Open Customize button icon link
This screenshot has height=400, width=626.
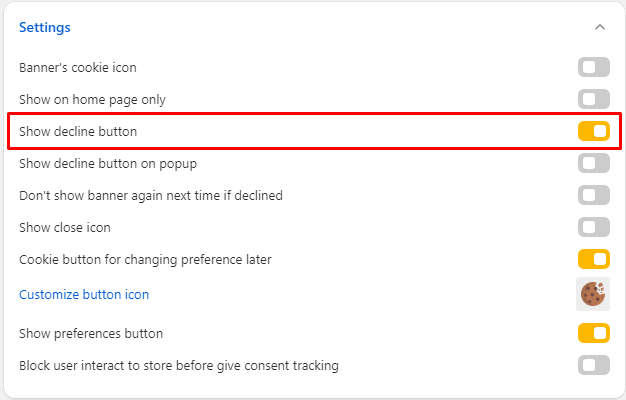84,294
